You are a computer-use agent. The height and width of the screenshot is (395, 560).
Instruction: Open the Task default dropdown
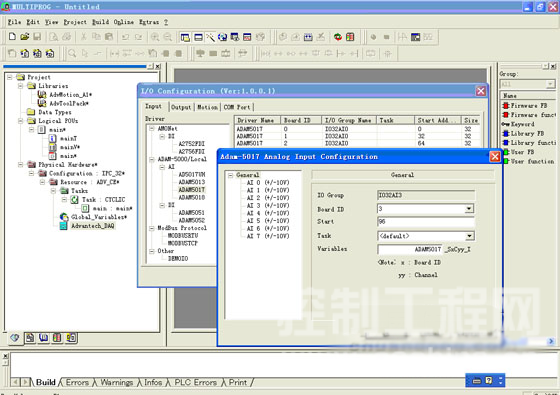[469, 236]
